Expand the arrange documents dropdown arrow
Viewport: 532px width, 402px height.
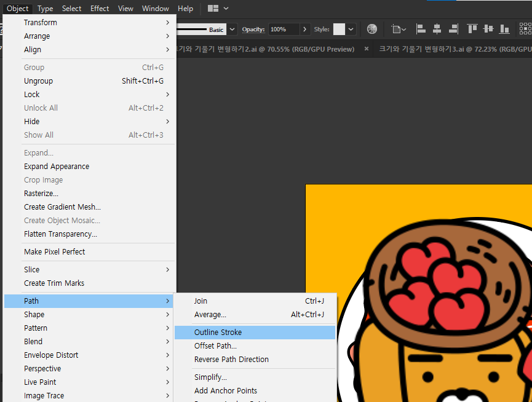point(226,9)
